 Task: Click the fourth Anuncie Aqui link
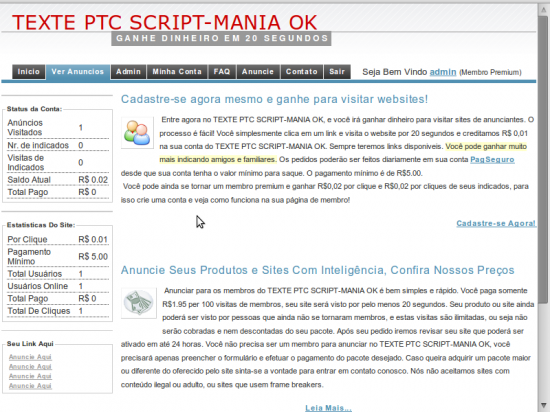[x=30, y=386]
